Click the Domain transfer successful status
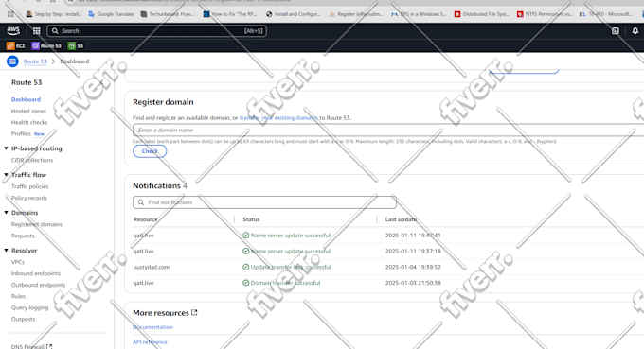Screen dimensions: 644x349 pos(285,283)
